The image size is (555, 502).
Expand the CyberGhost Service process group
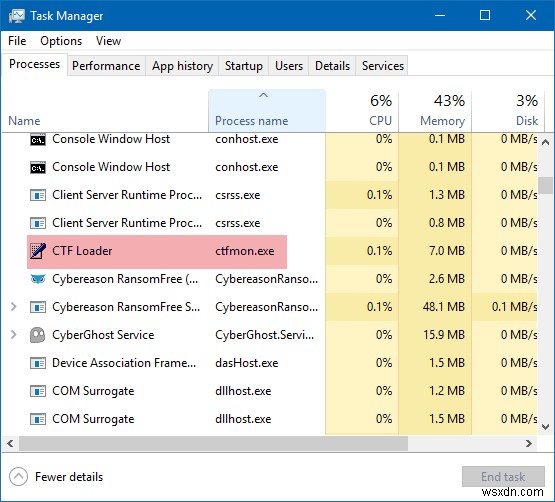coord(13,335)
